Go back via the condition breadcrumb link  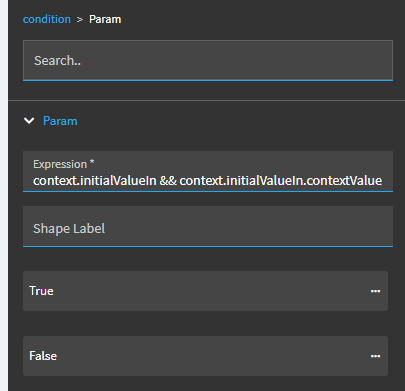[47, 19]
